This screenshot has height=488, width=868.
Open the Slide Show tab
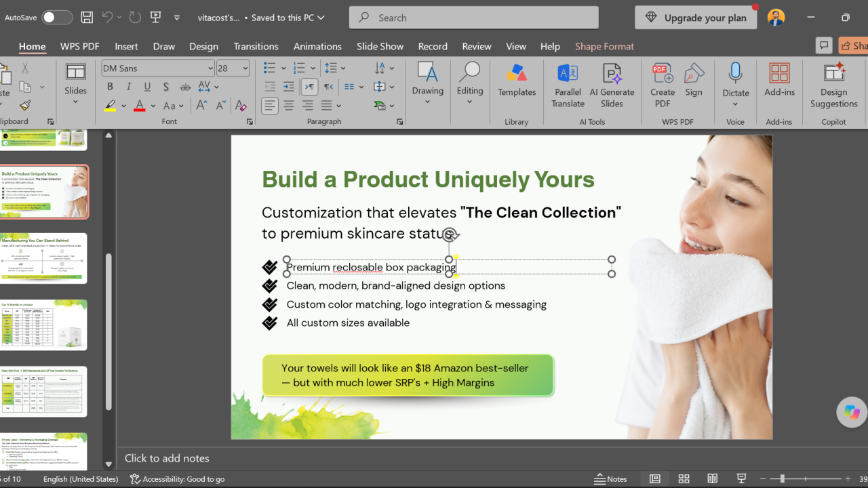click(380, 46)
